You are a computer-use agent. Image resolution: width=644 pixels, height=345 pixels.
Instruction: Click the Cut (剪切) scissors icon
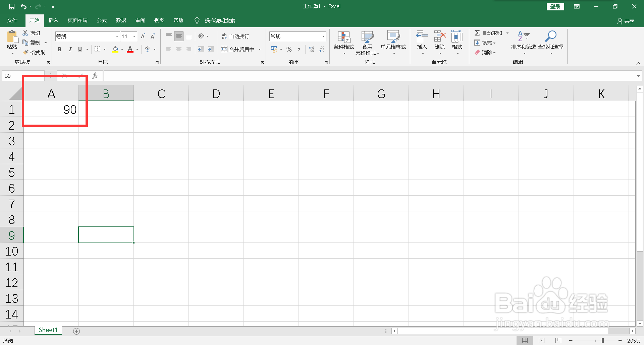click(x=25, y=33)
